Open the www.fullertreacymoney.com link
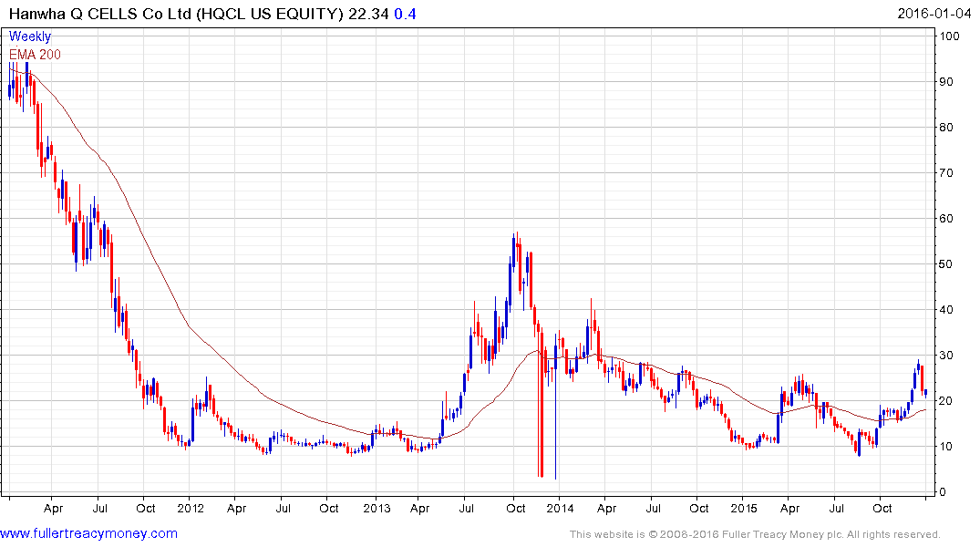This screenshot has height=547, width=980. [88, 533]
